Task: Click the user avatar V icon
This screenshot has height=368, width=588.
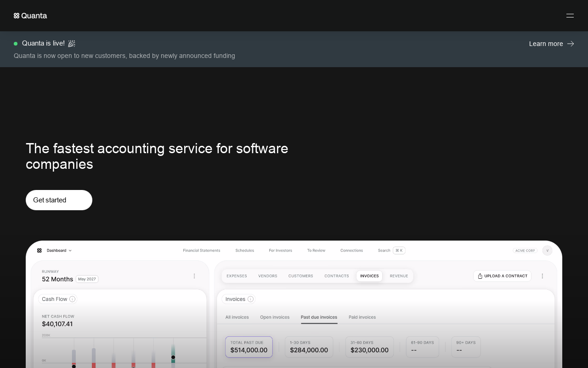Action: click(x=547, y=251)
